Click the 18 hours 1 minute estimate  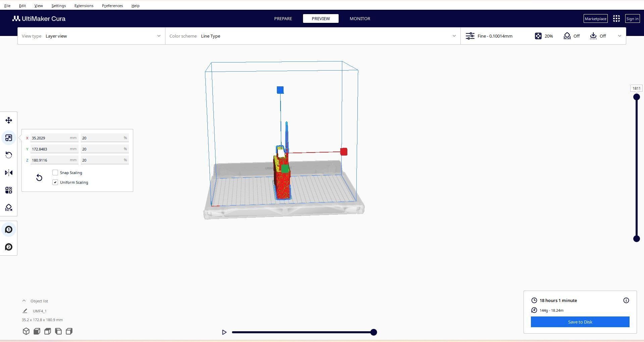(558, 300)
